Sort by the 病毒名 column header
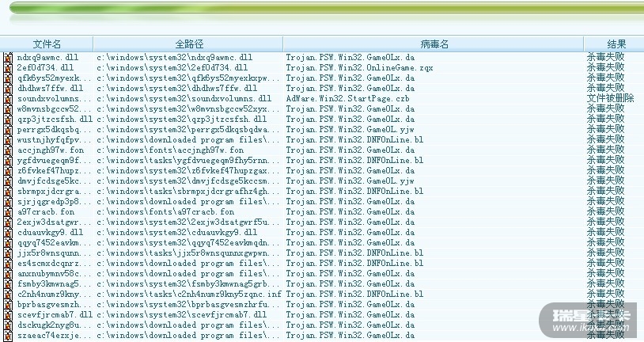Screen dimensions: 644x342 [x=434, y=44]
